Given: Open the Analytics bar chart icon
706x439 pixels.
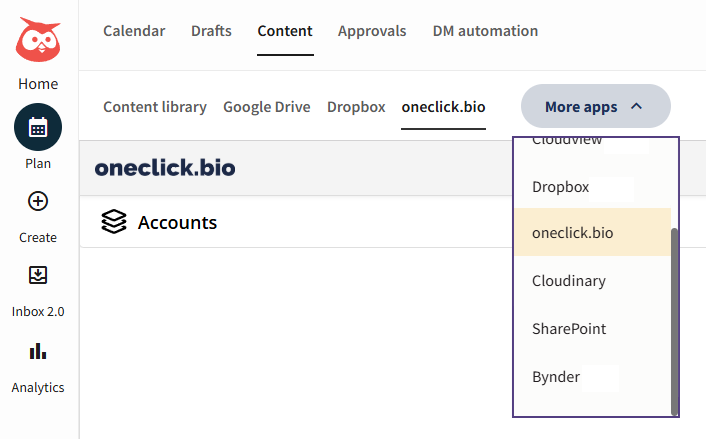Looking at the screenshot, I should 38,351.
